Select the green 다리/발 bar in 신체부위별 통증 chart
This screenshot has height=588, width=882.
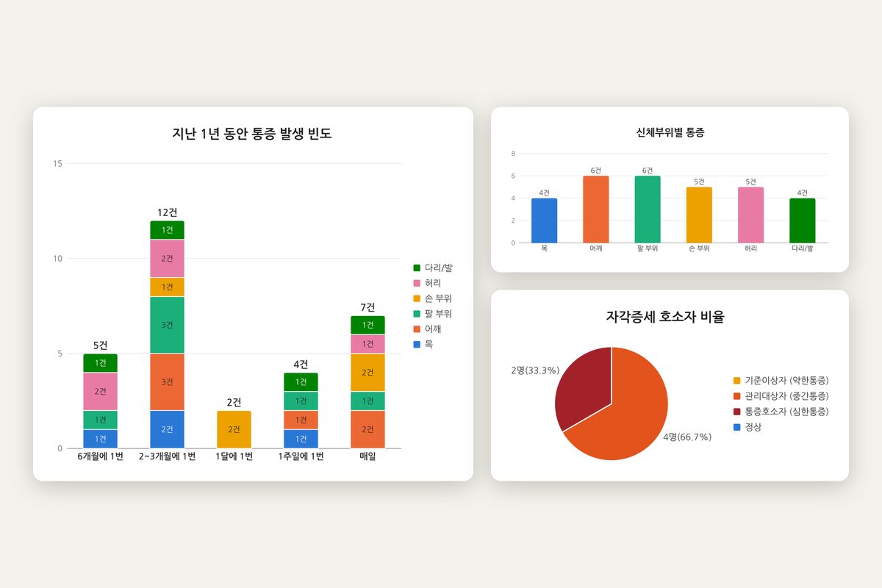(x=803, y=220)
